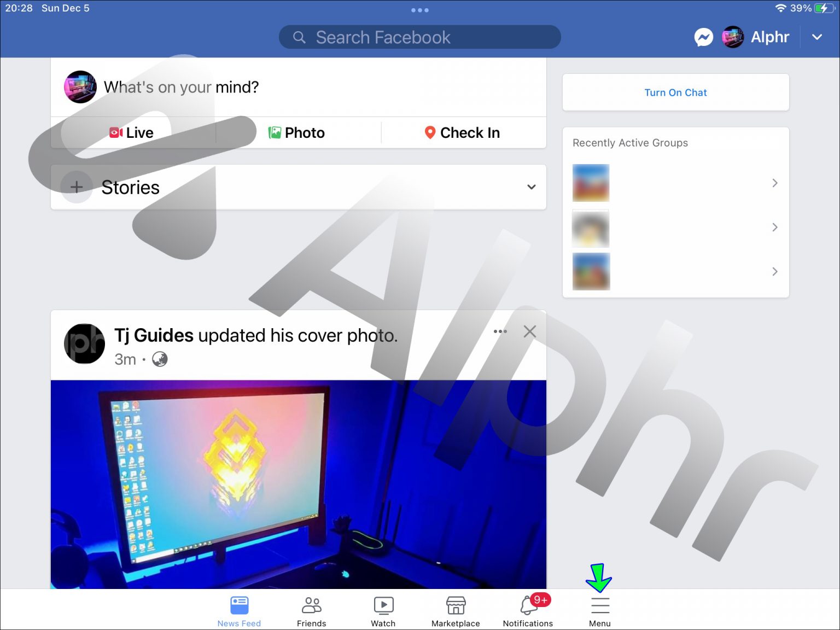The width and height of the screenshot is (840, 630).
Task: Expand the second group's chevron arrow
Action: [775, 227]
